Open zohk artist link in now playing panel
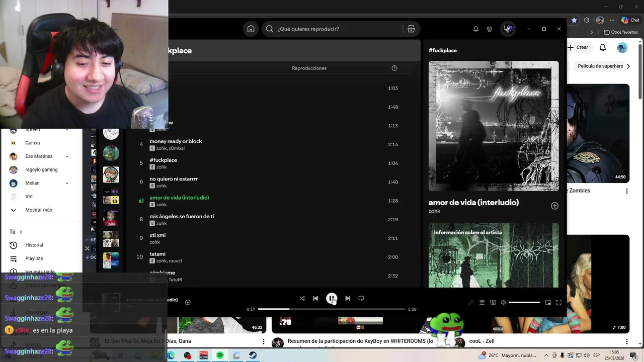The width and height of the screenshot is (644, 362). [434, 211]
